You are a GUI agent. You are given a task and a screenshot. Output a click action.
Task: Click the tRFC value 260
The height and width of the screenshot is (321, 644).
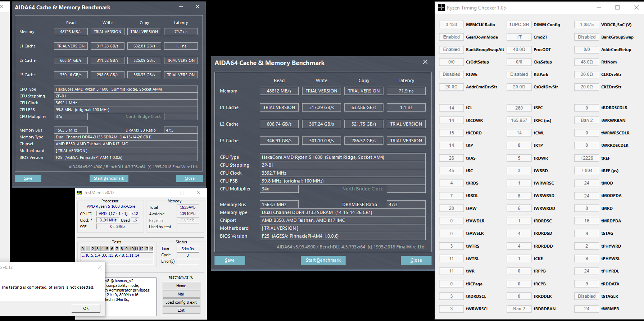(x=519, y=108)
